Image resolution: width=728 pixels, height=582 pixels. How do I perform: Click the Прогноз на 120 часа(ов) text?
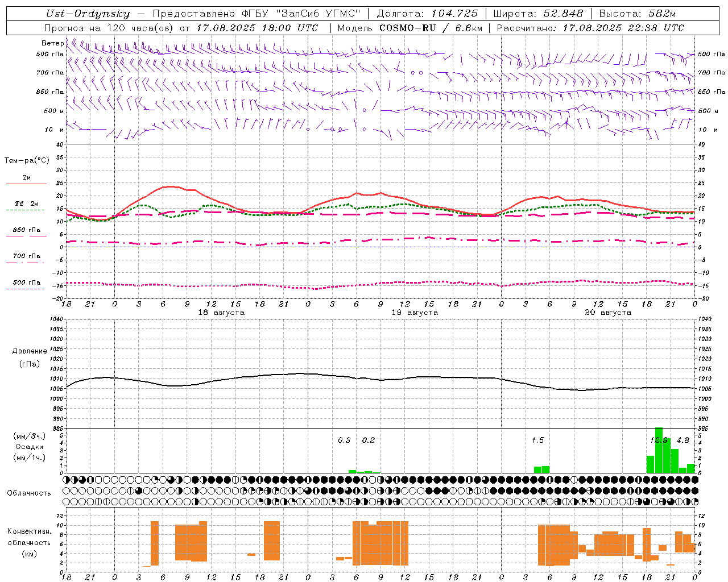pos(110,28)
